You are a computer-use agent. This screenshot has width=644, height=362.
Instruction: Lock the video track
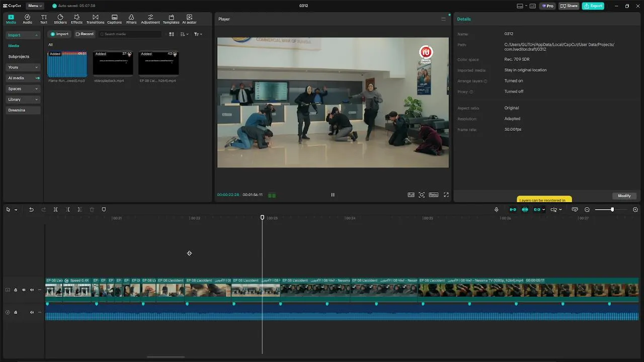[x=15, y=290]
